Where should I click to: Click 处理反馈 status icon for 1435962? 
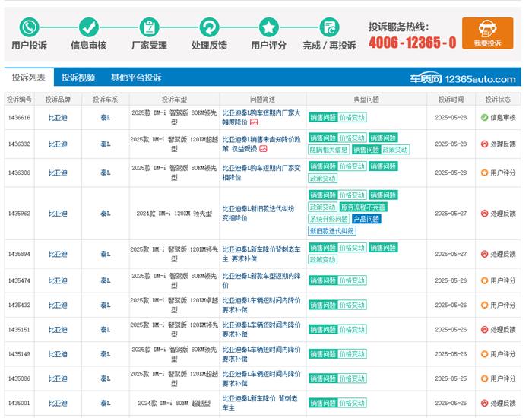[485, 214]
